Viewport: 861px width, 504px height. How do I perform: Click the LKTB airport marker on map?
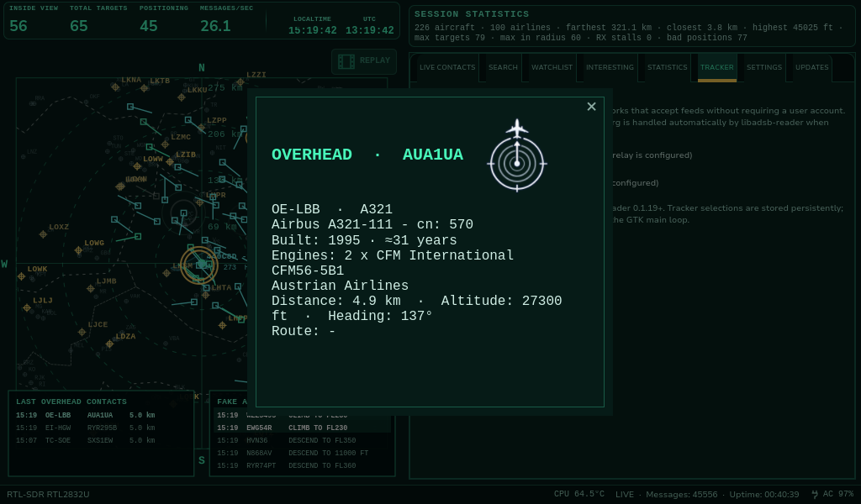[144, 87]
